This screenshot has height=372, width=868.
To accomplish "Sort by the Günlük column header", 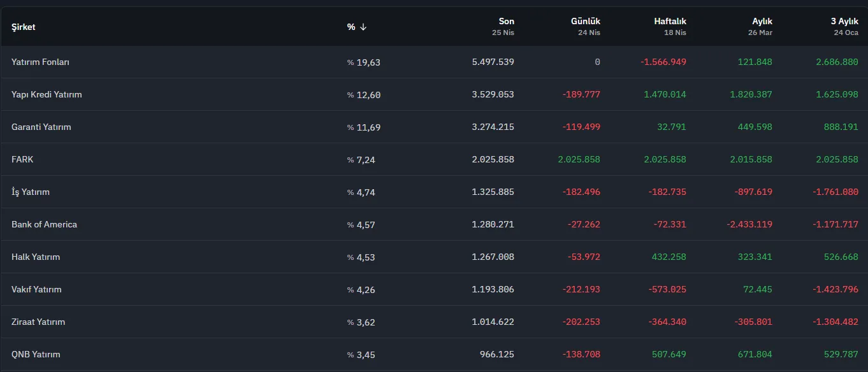I will [x=585, y=22].
